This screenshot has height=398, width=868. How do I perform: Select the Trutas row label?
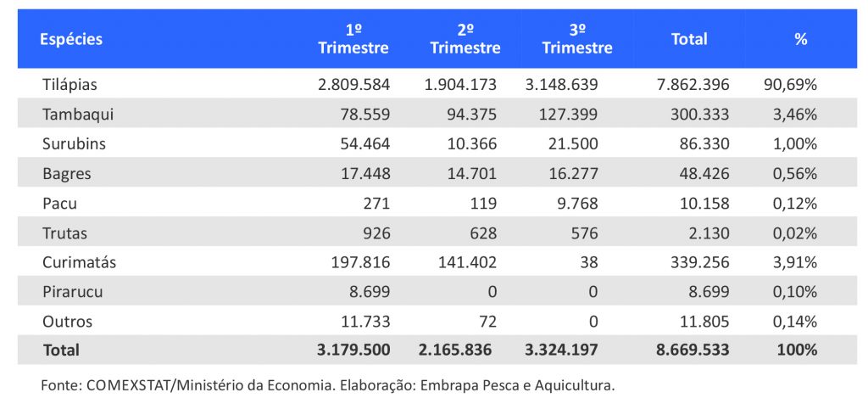[64, 233]
